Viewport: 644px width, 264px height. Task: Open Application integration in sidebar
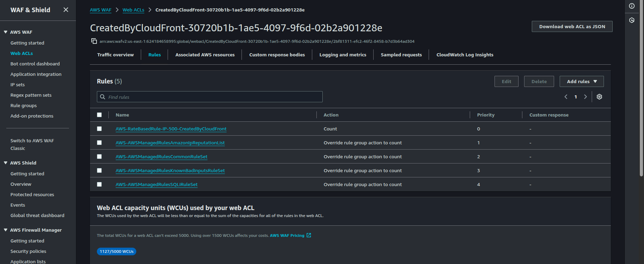pos(36,74)
